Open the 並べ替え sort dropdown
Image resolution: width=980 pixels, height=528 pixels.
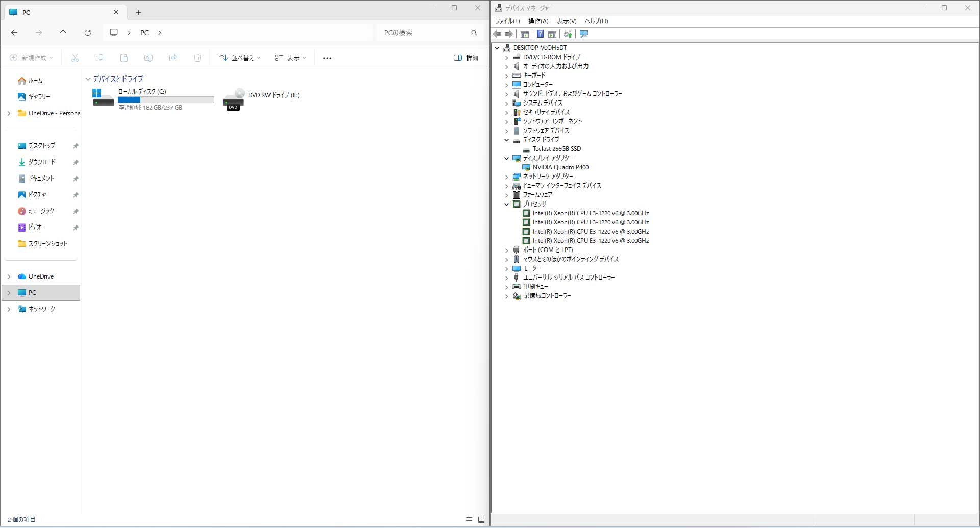pyautogui.click(x=240, y=58)
